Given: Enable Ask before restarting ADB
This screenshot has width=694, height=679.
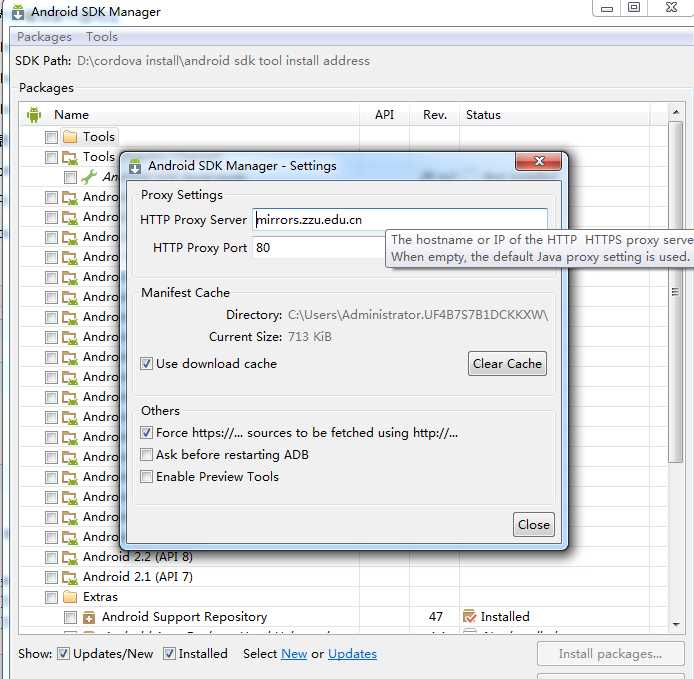Looking at the screenshot, I should (147, 455).
